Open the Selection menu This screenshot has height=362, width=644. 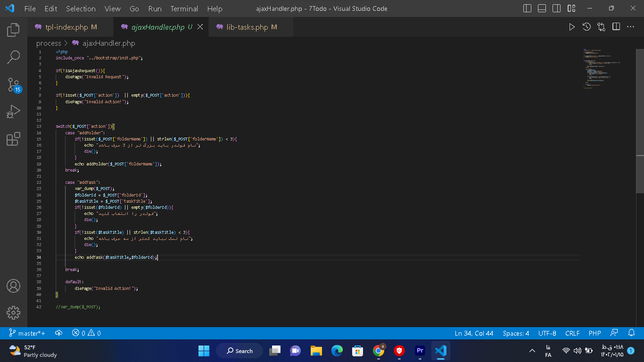pyautogui.click(x=81, y=8)
